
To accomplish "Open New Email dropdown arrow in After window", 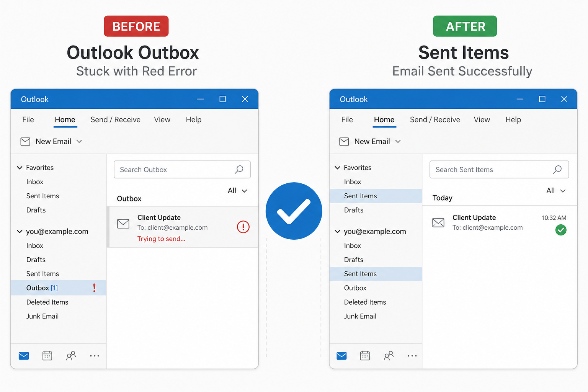I will tap(398, 142).
